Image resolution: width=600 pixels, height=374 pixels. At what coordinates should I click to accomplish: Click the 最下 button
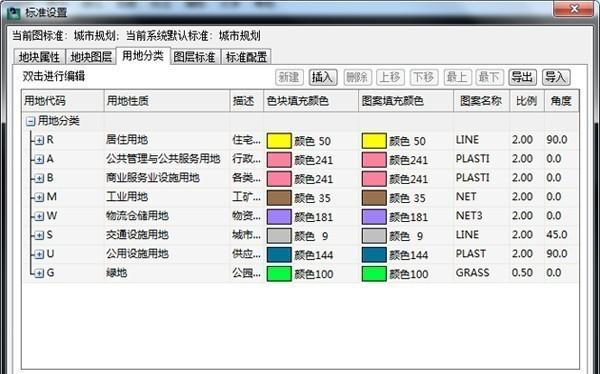489,77
